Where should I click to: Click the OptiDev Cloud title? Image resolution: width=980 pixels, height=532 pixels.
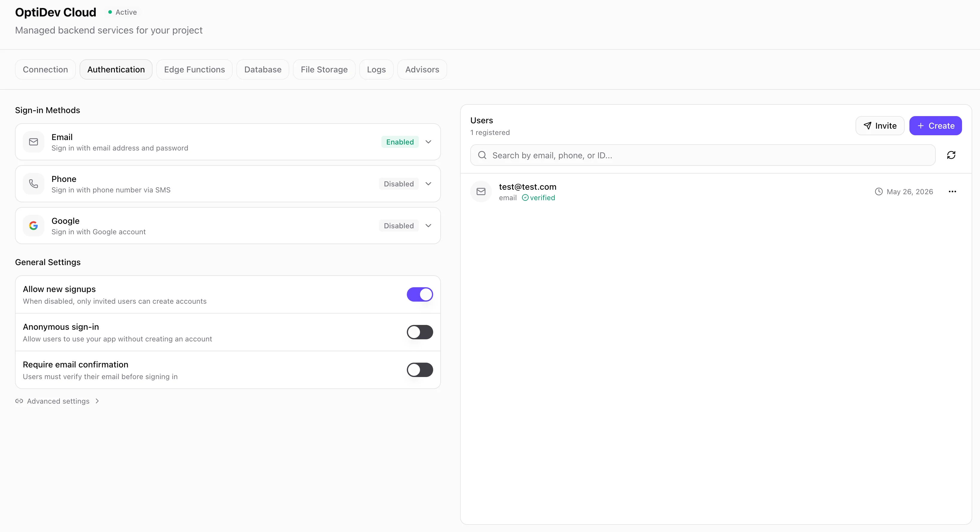point(56,12)
